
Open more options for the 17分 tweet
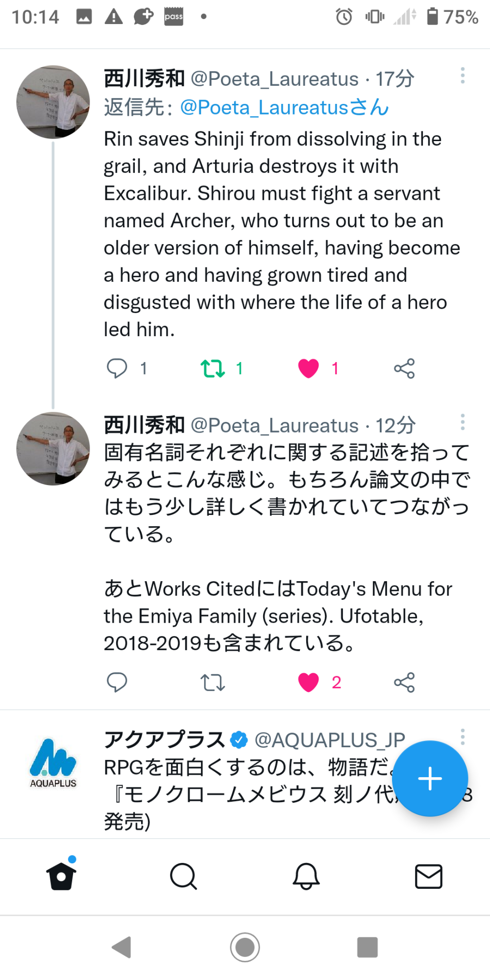(x=462, y=76)
